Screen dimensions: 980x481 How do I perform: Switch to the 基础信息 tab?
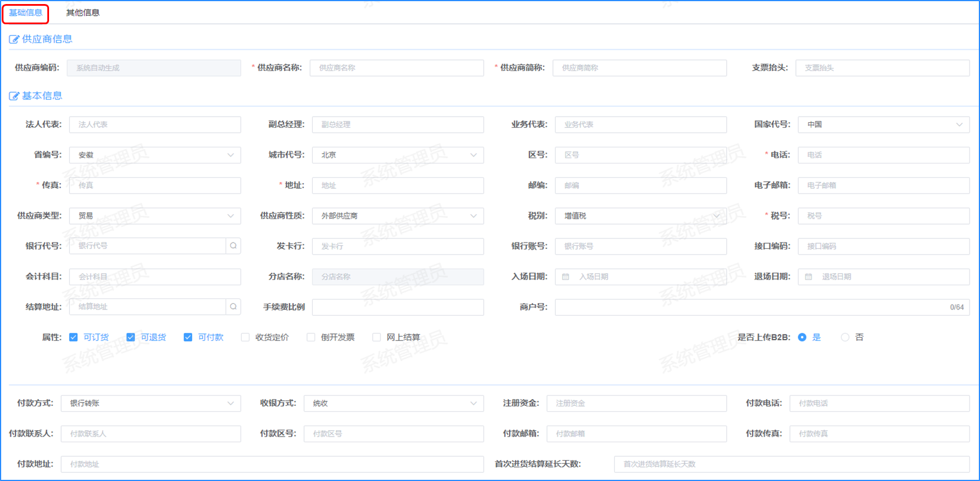coord(25,13)
